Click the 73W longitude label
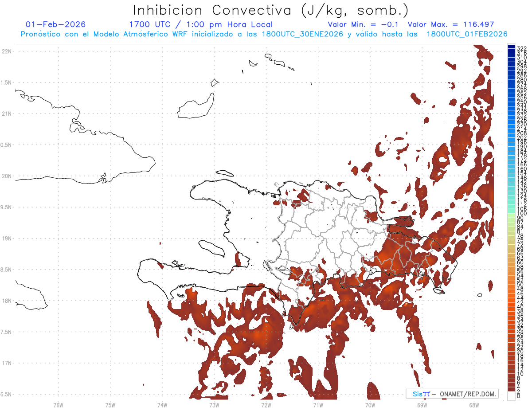This screenshot has width=532, height=411. 214,404
